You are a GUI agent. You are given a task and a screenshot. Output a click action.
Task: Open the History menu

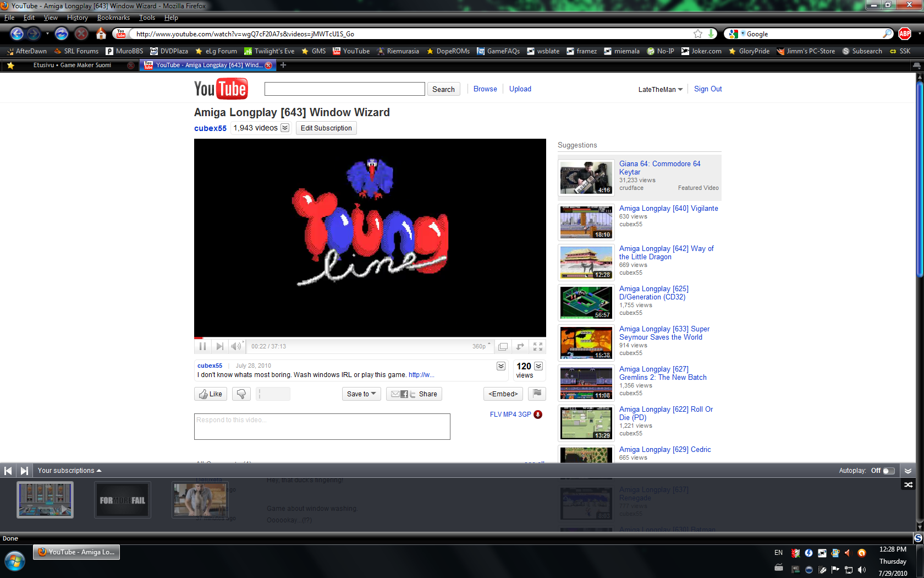pyautogui.click(x=78, y=18)
